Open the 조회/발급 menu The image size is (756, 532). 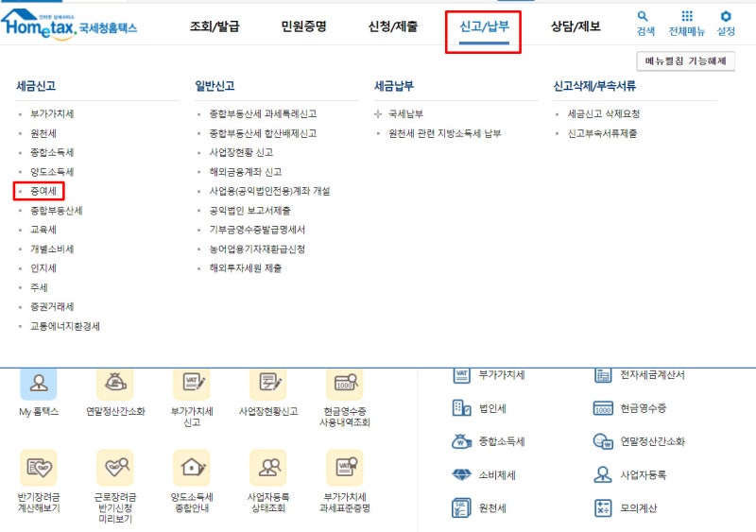(x=215, y=26)
